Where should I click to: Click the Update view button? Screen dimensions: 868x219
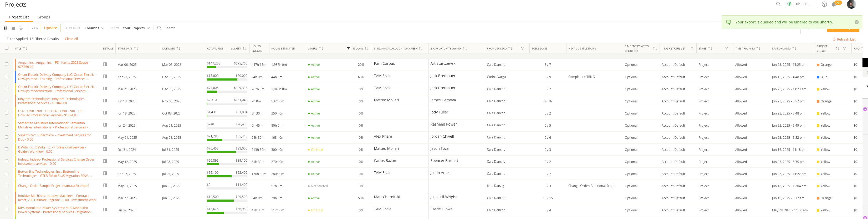pos(50,28)
